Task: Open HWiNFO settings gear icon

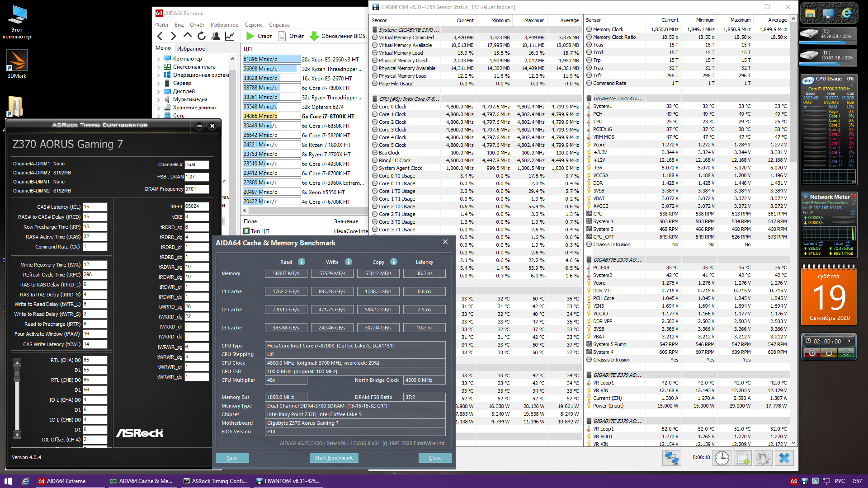Action: click(x=763, y=458)
